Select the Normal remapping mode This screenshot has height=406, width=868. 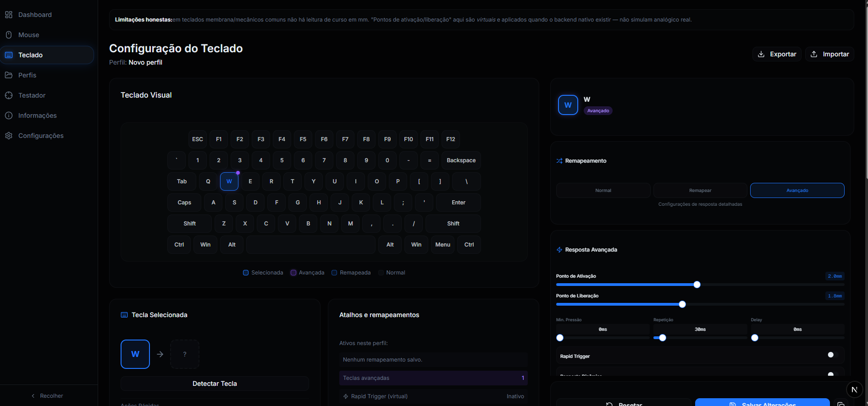click(x=603, y=190)
